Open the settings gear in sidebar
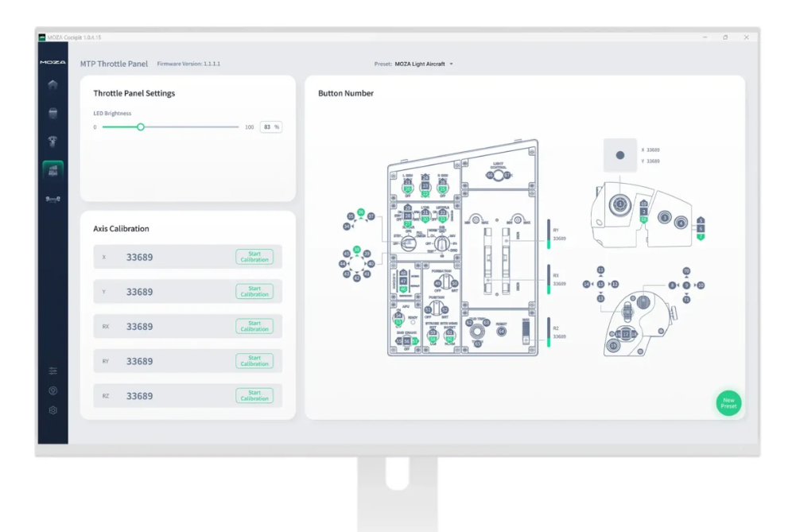 (53, 410)
